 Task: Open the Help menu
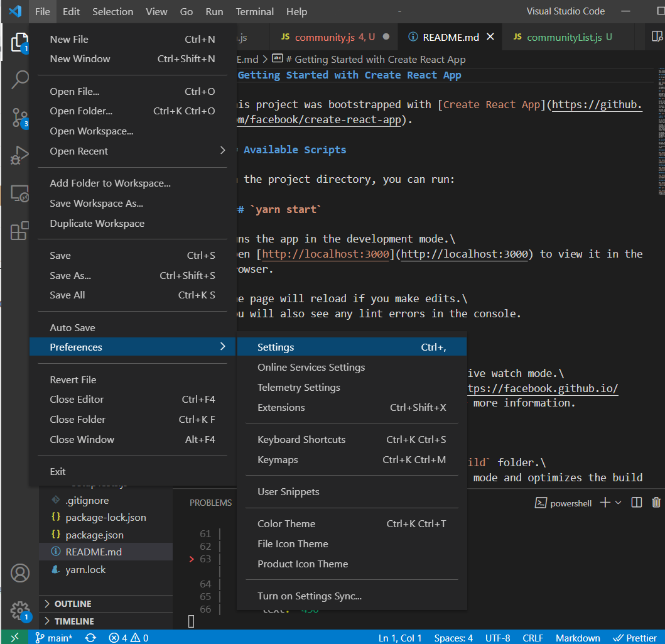point(296,11)
